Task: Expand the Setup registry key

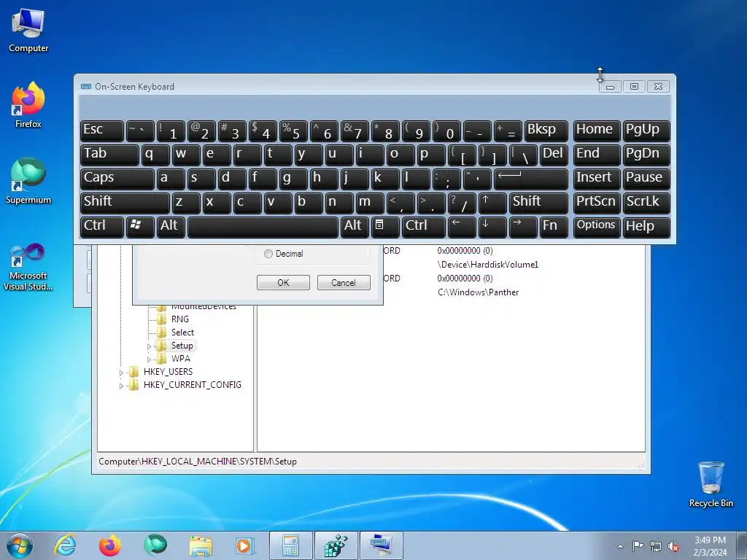Action: (x=149, y=346)
